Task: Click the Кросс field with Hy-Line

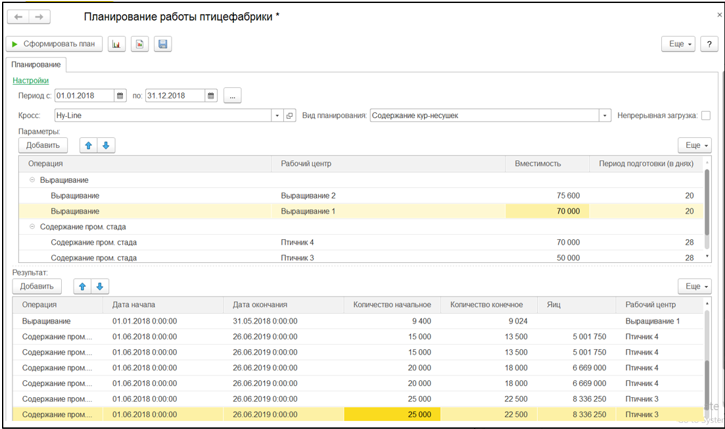Action: 163,116
